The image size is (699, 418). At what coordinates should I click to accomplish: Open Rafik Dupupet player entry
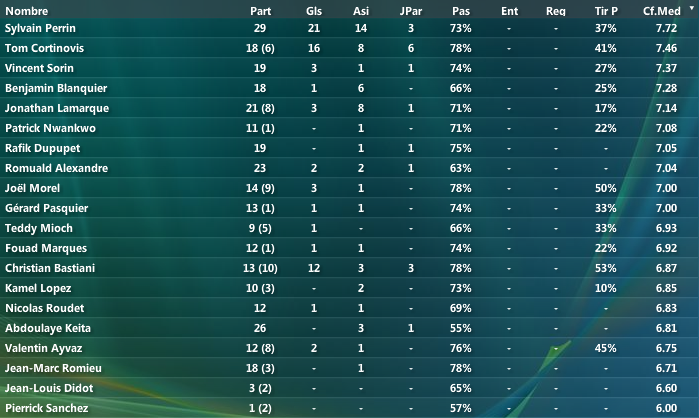[42, 148]
